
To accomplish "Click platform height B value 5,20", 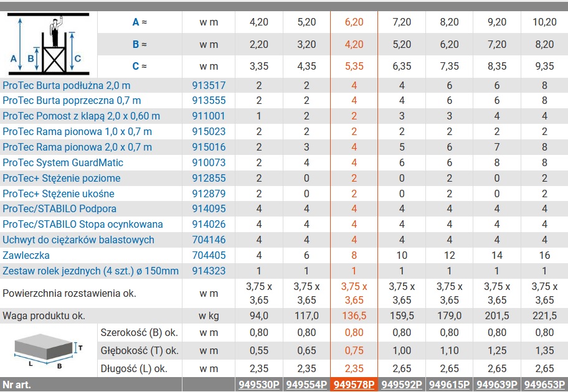I will tap(402, 44).
